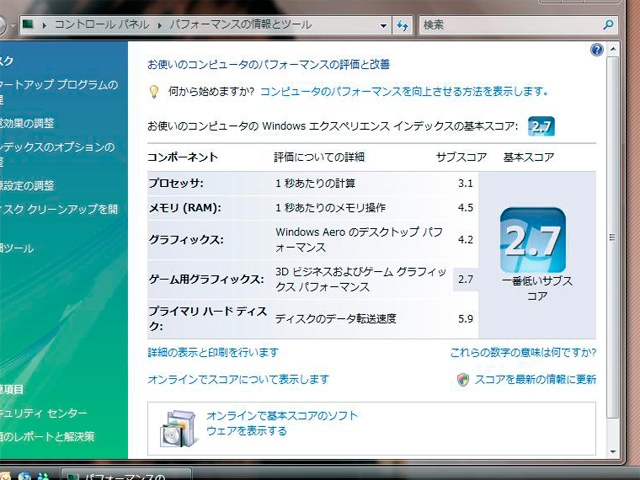Click the プライマリ ハード ディスク: row label
The width and height of the screenshot is (640, 480).
[x=208, y=319]
